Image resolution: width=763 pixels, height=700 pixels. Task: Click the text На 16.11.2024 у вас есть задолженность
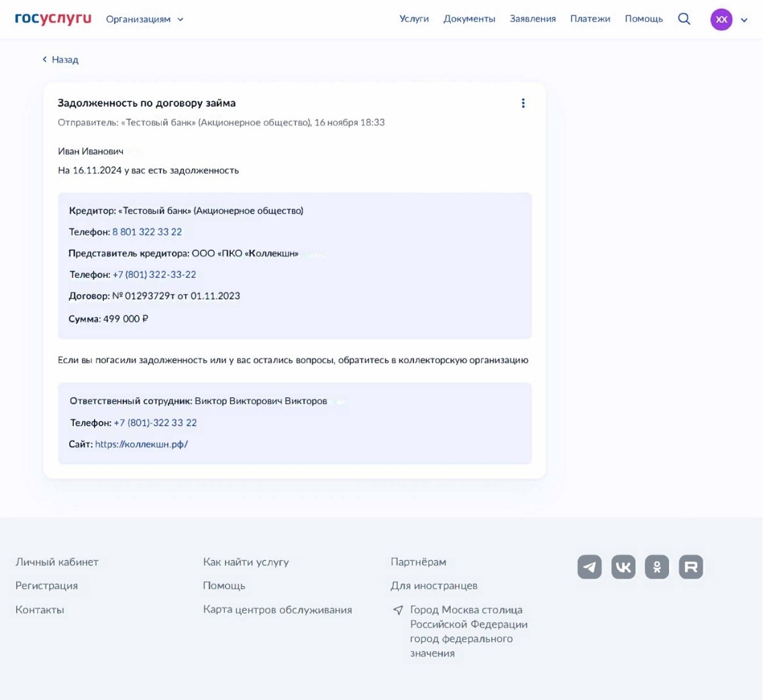click(148, 170)
